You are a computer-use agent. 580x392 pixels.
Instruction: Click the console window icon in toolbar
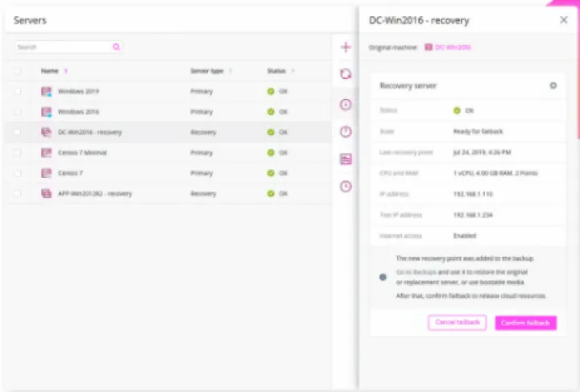(346, 159)
